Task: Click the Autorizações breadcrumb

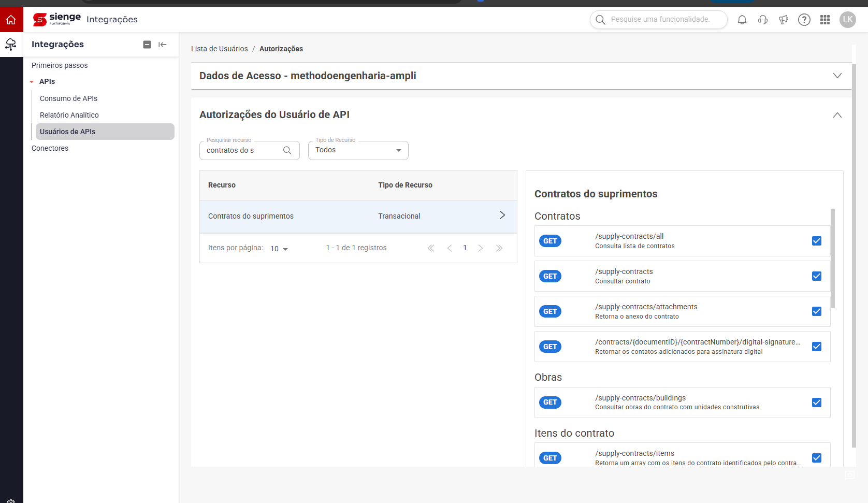Action: tap(281, 49)
